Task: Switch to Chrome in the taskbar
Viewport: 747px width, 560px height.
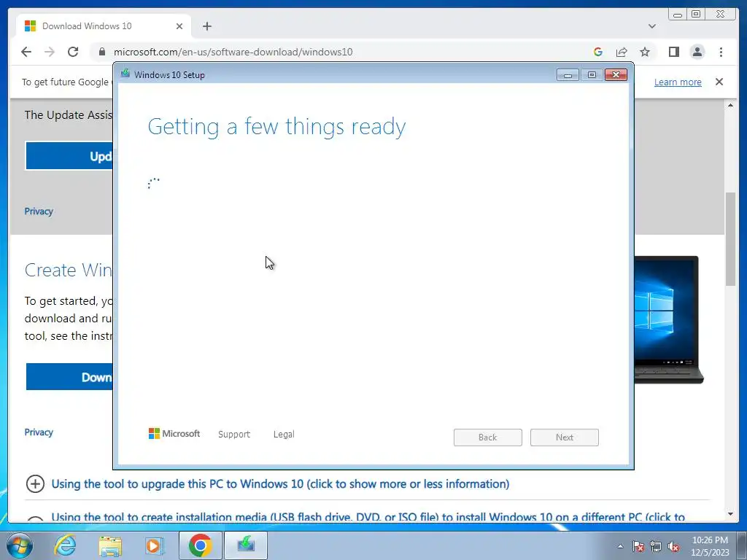Action: (200, 545)
